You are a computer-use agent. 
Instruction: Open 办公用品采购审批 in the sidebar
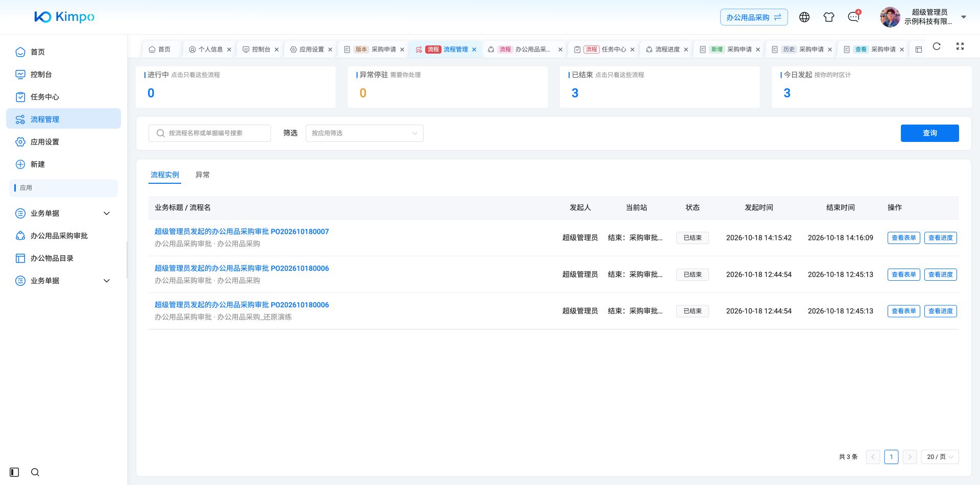pos(63,236)
